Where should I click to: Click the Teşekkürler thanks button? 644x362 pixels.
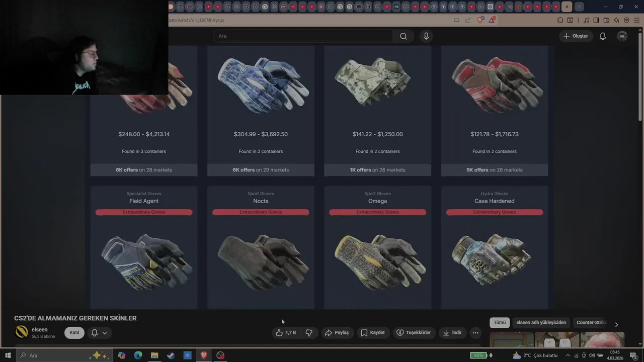pyautogui.click(x=414, y=333)
